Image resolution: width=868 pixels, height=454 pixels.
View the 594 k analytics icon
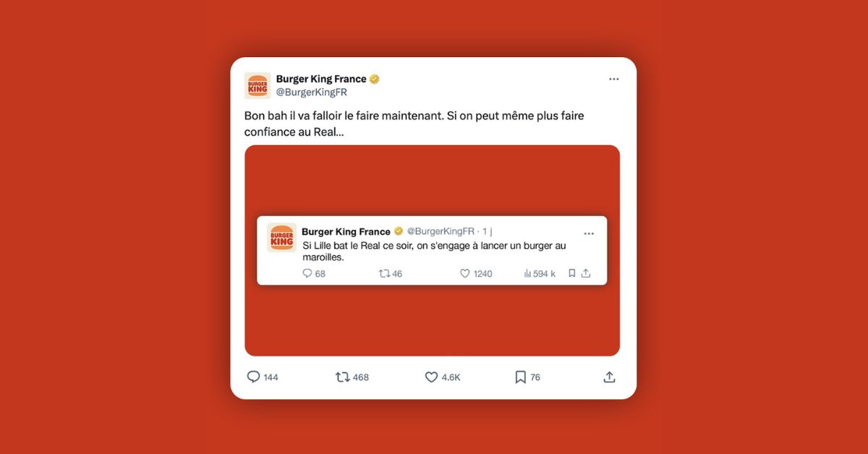pos(527,273)
